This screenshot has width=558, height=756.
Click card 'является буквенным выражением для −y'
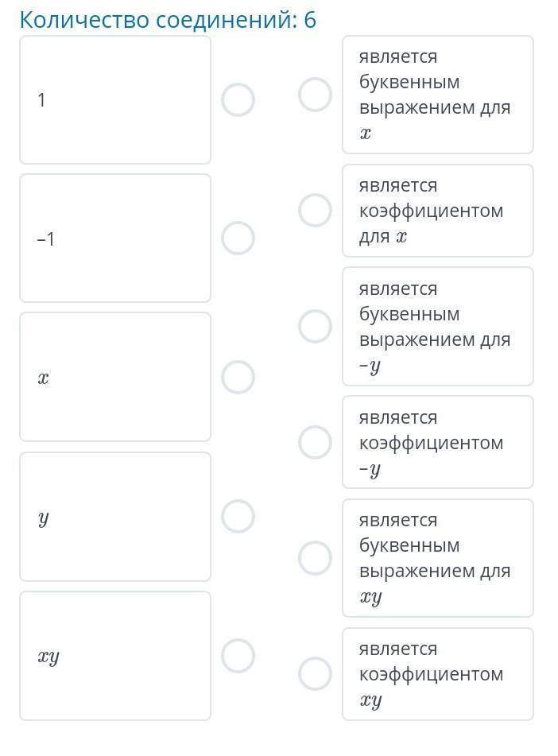(x=438, y=327)
